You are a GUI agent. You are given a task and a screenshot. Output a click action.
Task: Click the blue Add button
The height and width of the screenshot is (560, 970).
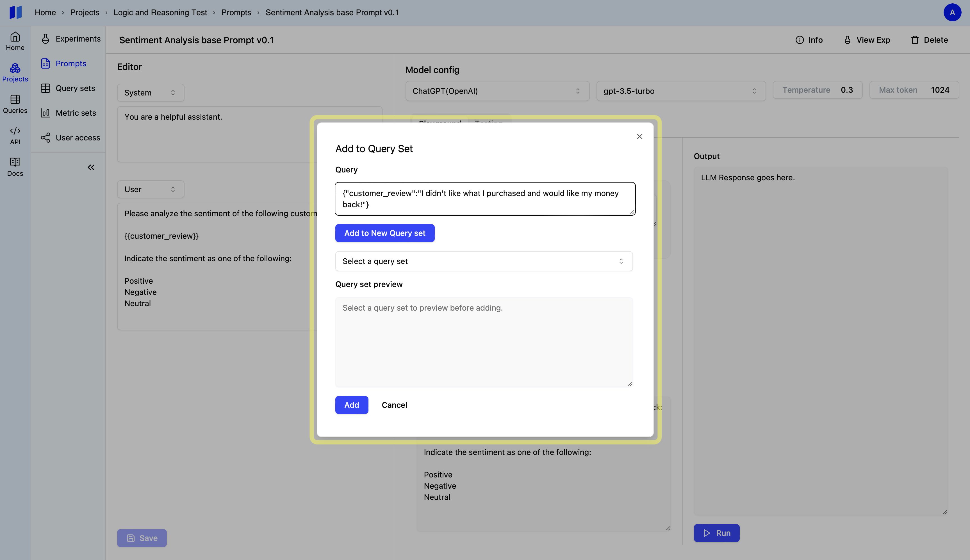pyautogui.click(x=351, y=405)
